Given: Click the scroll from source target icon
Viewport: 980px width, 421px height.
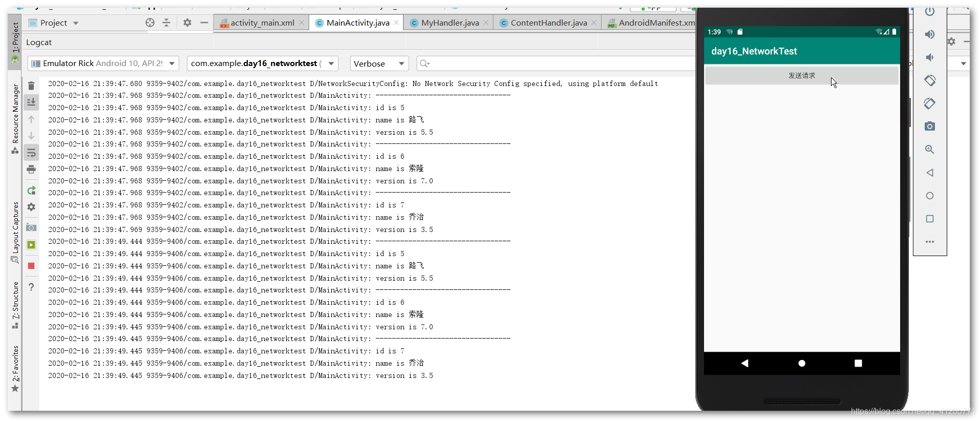Looking at the screenshot, I should pos(150,23).
